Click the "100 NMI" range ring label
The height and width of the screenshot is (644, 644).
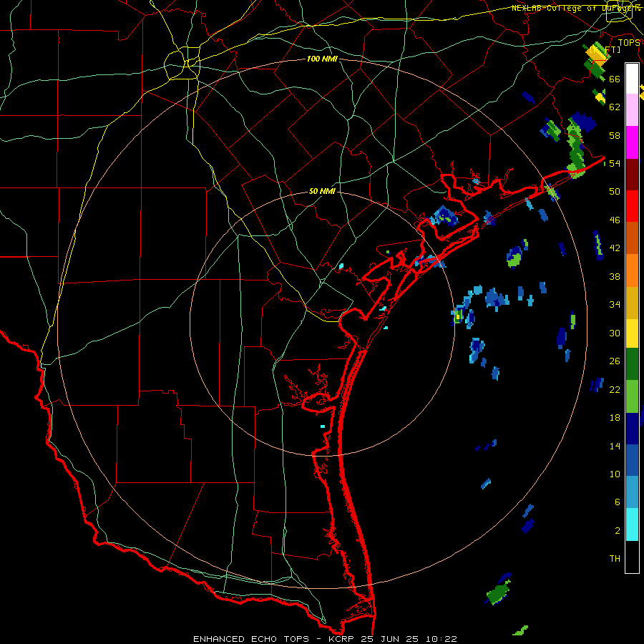click(x=322, y=59)
